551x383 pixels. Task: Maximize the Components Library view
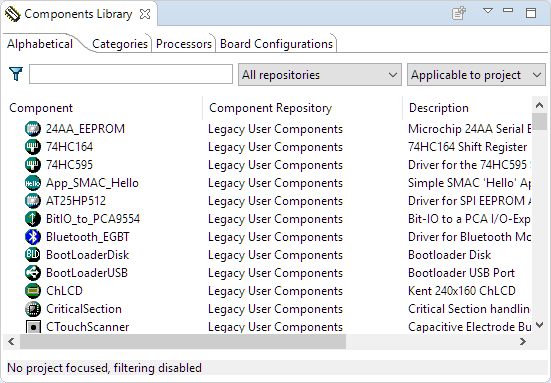click(531, 13)
